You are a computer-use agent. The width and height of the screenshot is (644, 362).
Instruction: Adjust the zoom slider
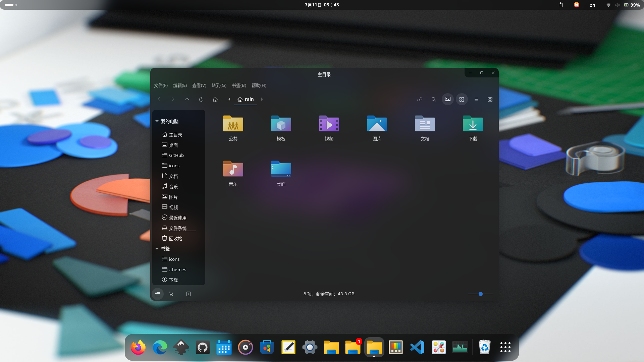coord(480,294)
